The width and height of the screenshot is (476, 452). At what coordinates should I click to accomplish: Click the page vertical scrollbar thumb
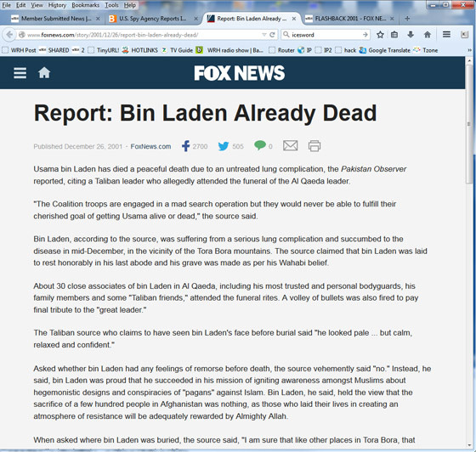coord(469,124)
